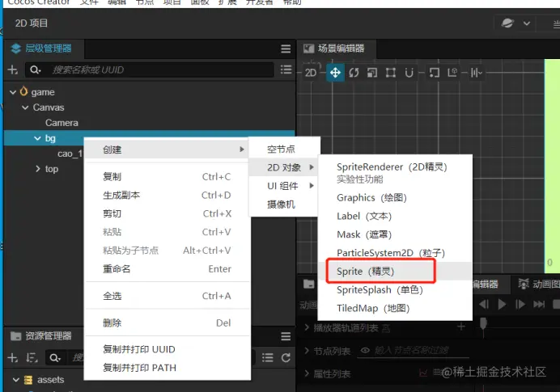Open the search type filter in the hierarchy

tap(36, 70)
